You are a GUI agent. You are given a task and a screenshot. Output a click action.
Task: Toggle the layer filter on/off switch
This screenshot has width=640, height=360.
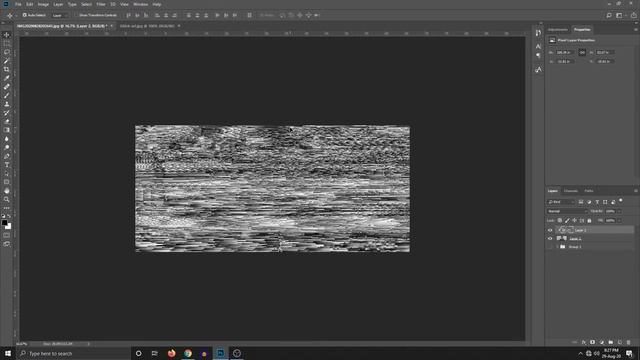(621, 201)
